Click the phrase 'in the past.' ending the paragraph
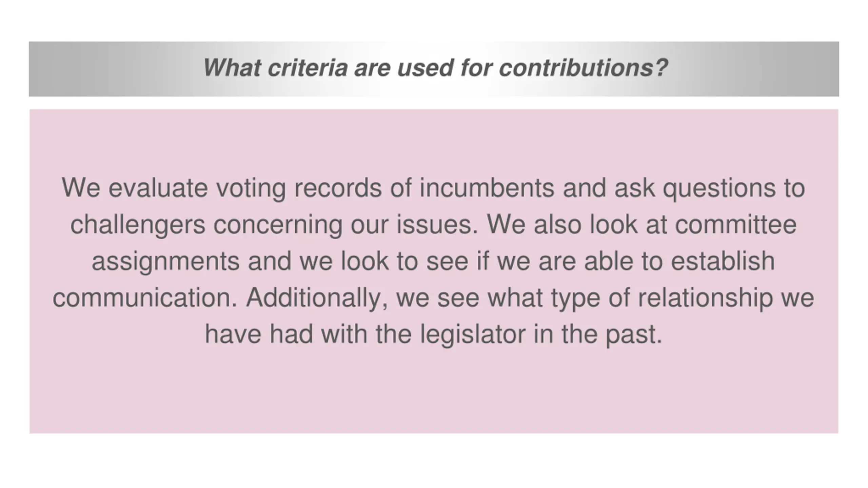868x488 pixels. tap(598, 335)
